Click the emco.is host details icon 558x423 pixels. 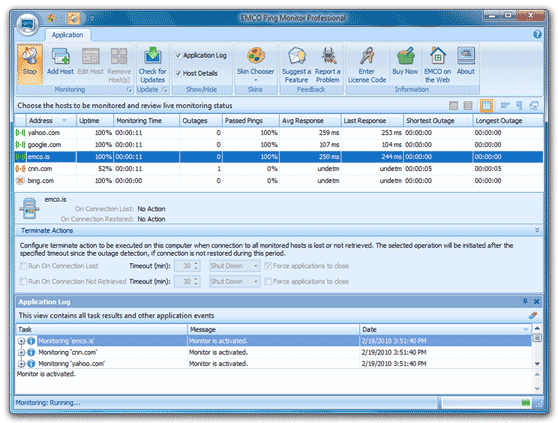(29, 208)
